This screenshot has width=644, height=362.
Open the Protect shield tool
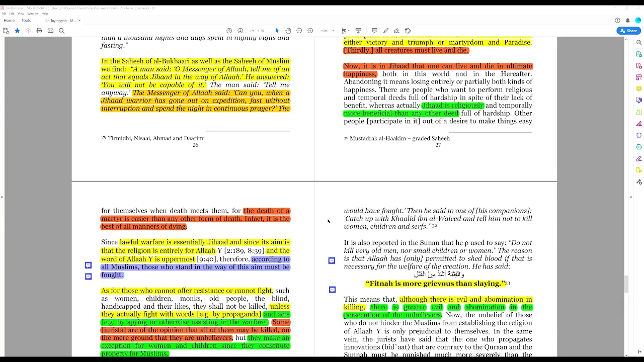639,135
